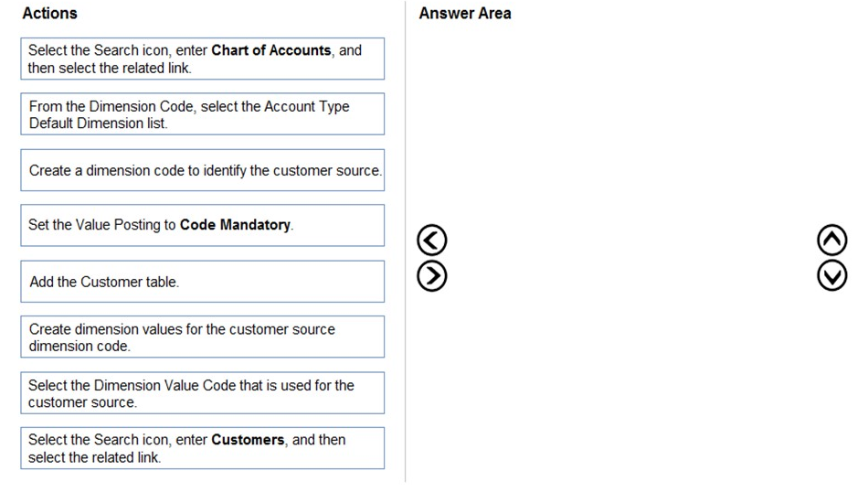Click the bold 'Customers' text
The width and height of the screenshot is (868, 492).
click(x=249, y=440)
